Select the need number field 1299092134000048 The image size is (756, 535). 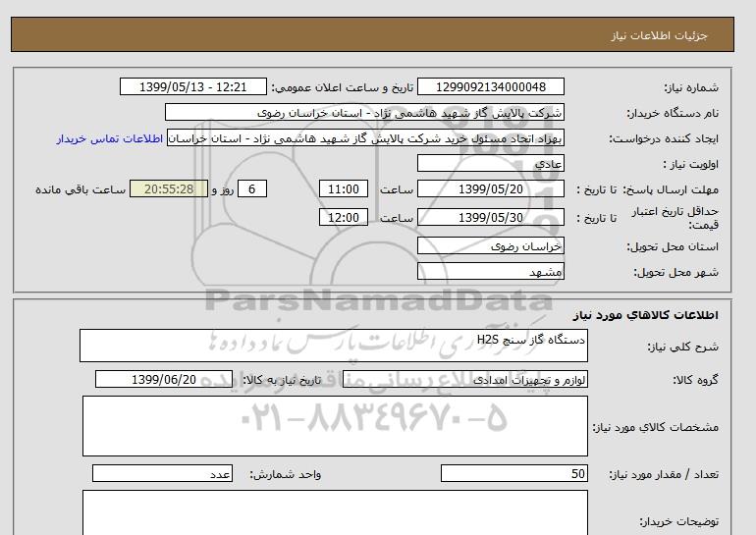click(490, 86)
